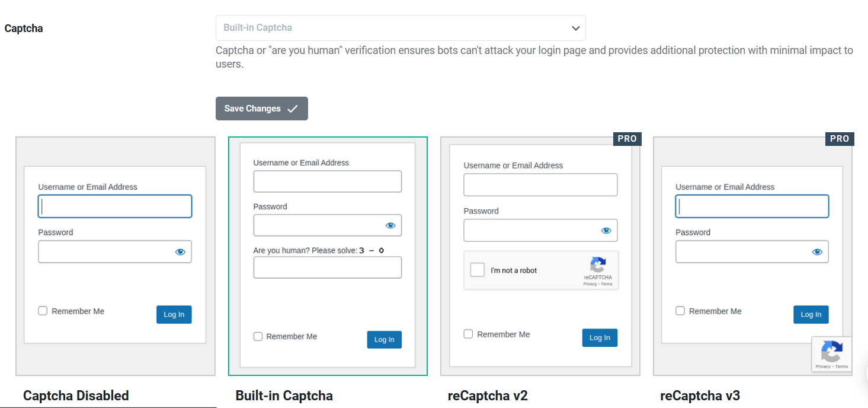Open the Captcha type dropdown
868x408 pixels.
pos(401,28)
